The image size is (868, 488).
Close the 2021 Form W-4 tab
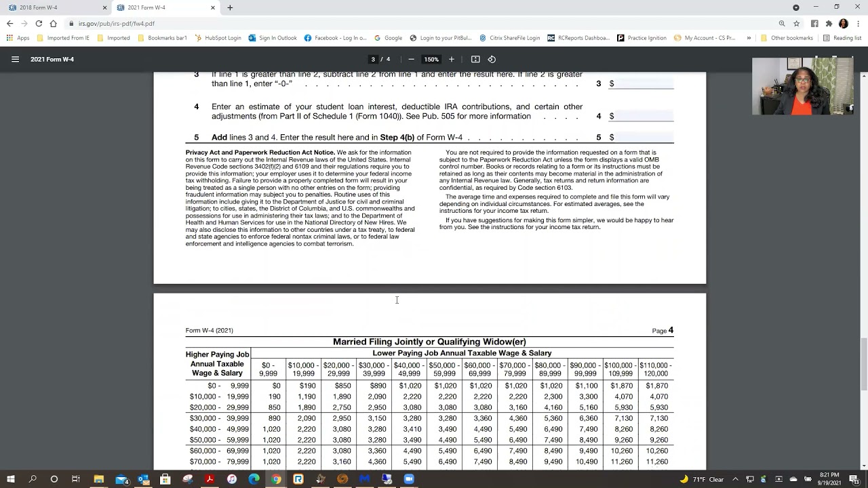pos(213,7)
